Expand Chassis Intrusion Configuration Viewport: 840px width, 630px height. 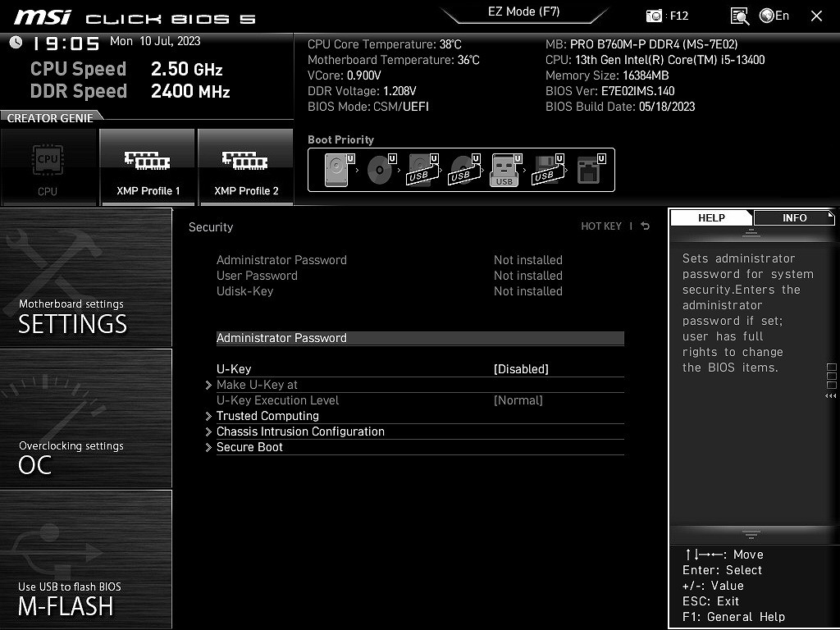[300, 431]
